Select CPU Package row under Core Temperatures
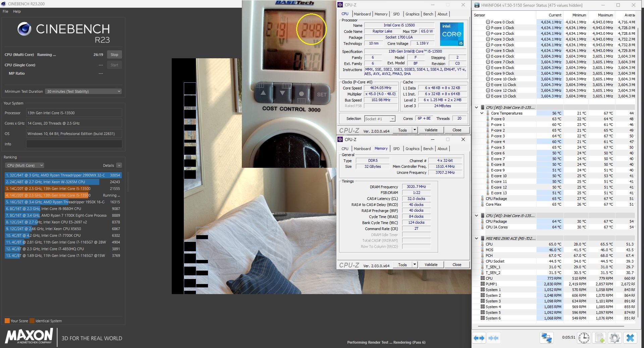Screen dimensions: 644x348 click(x=554, y=199)
